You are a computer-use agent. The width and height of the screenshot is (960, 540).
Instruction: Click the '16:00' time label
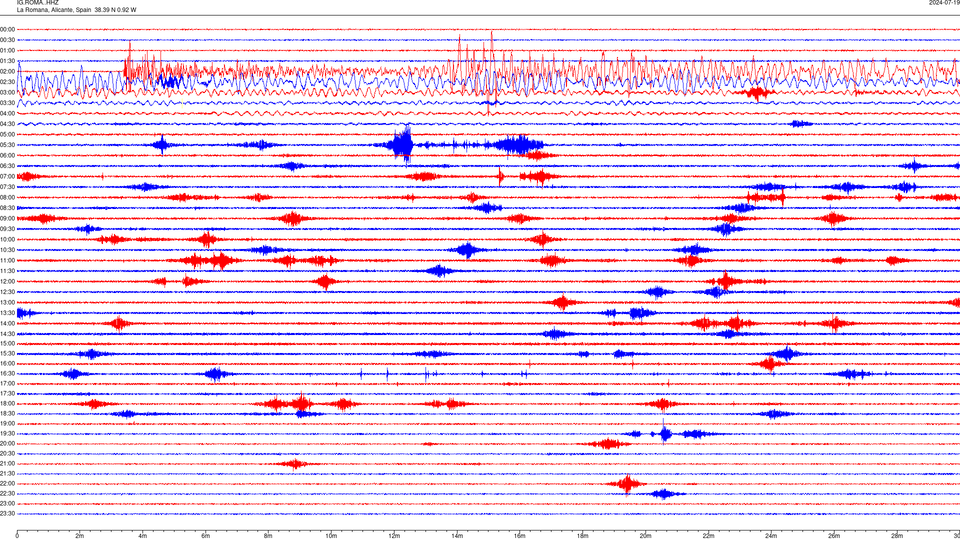coord(7,364)
